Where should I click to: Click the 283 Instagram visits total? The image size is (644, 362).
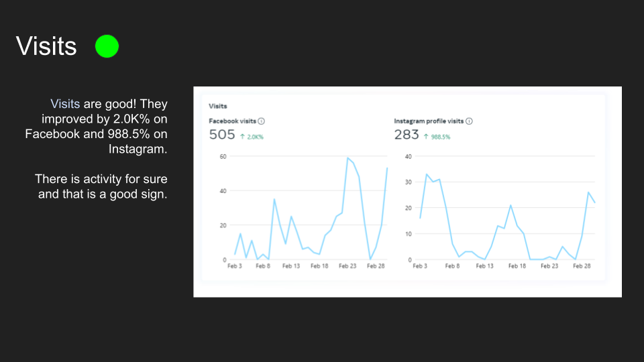(x=407, y=135)
